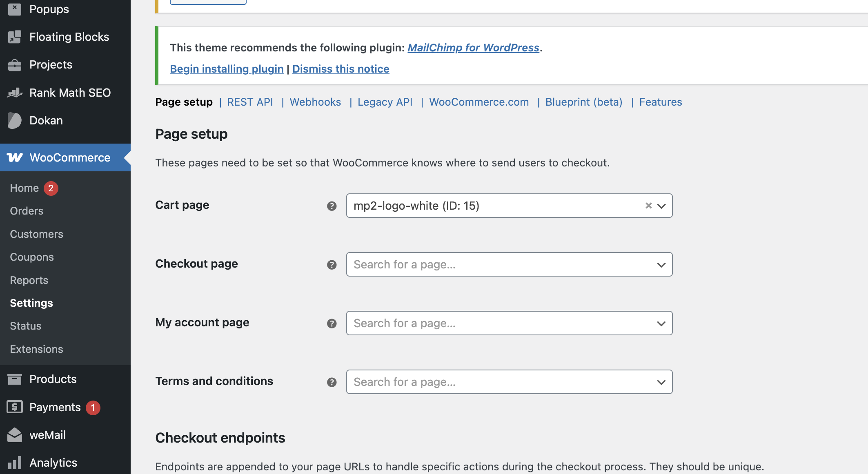Switch to the REST API tab
The image size is (868, 474).
[x=250, y=102]
